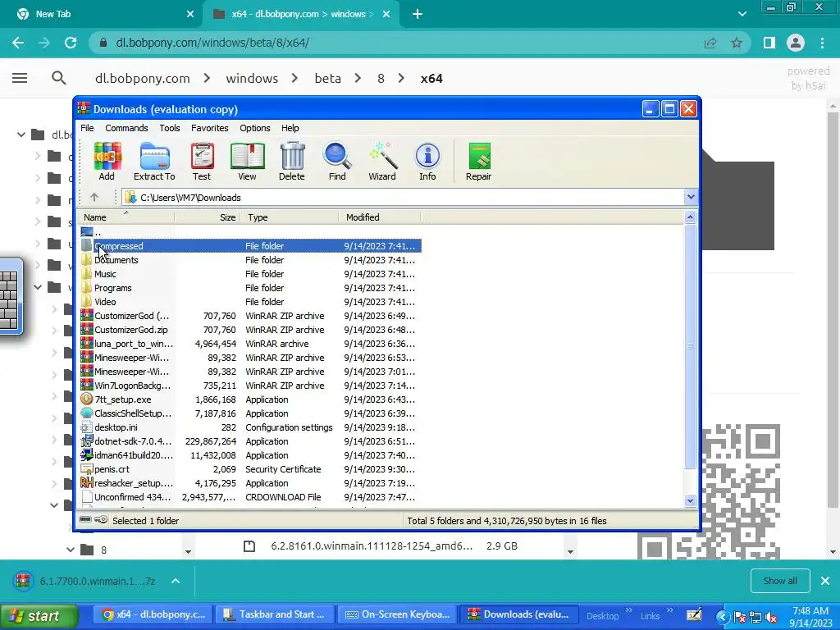Open the Chrome profile avatar

tap(796, 43)
